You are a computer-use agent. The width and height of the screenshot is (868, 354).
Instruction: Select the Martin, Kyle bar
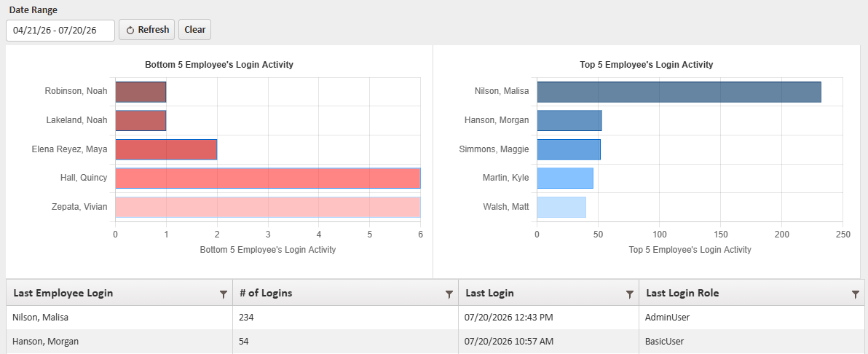pyautogui.click(x=564, y=178)
